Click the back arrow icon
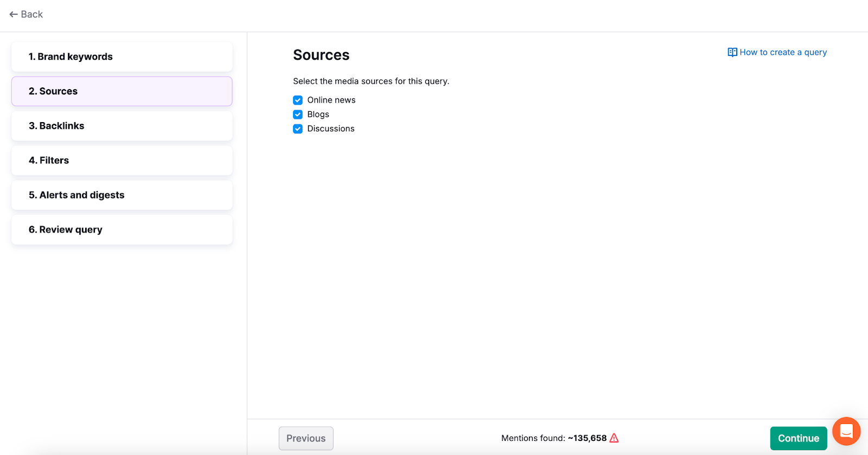 point(14,15)
